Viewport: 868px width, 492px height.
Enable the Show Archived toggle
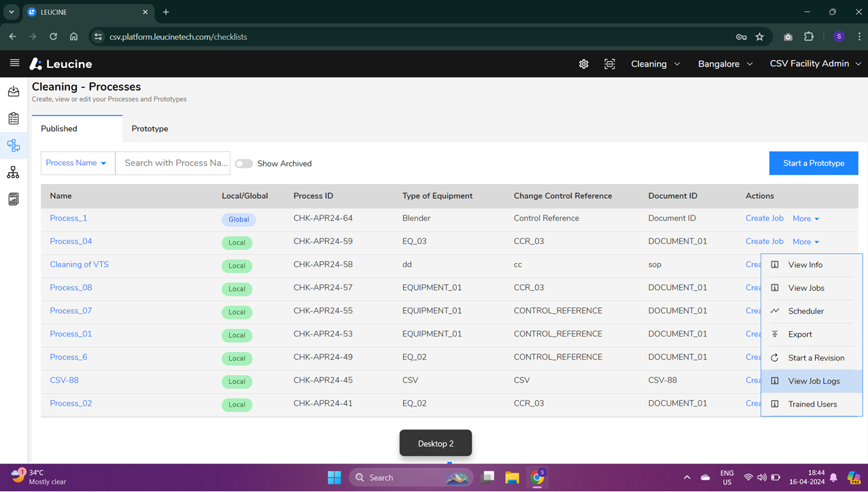(243, 163)
